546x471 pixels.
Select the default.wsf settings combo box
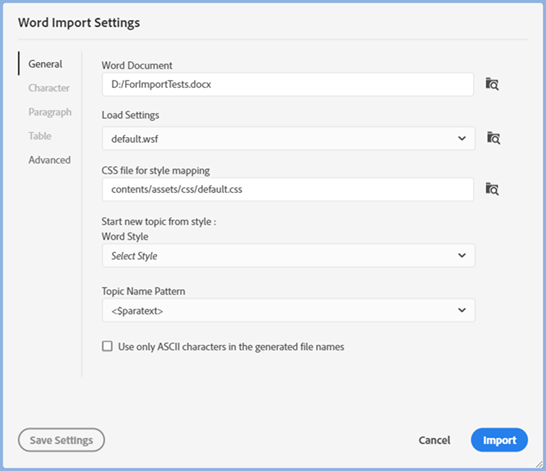(288, 139)
